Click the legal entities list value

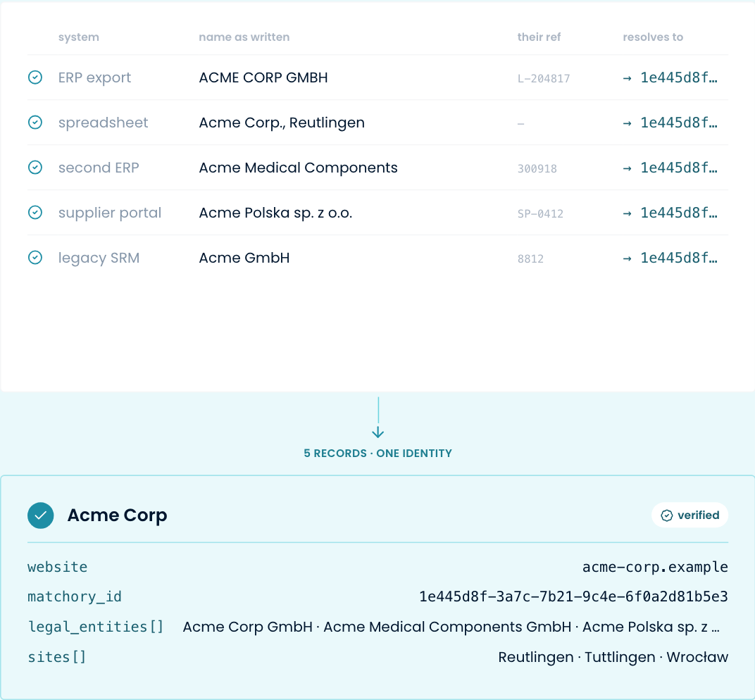(451, 627)
